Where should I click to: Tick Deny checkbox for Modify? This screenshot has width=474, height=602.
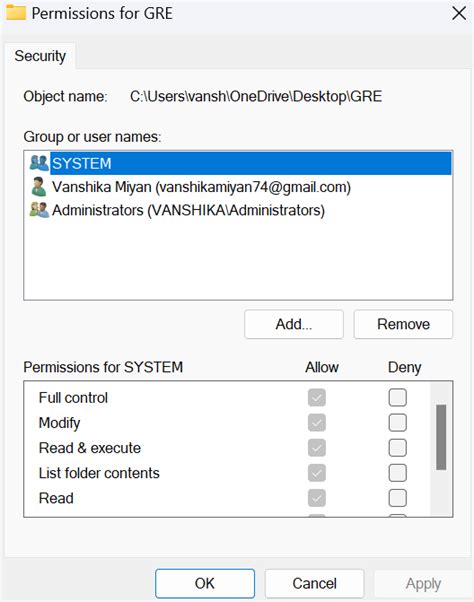[397, 423]
